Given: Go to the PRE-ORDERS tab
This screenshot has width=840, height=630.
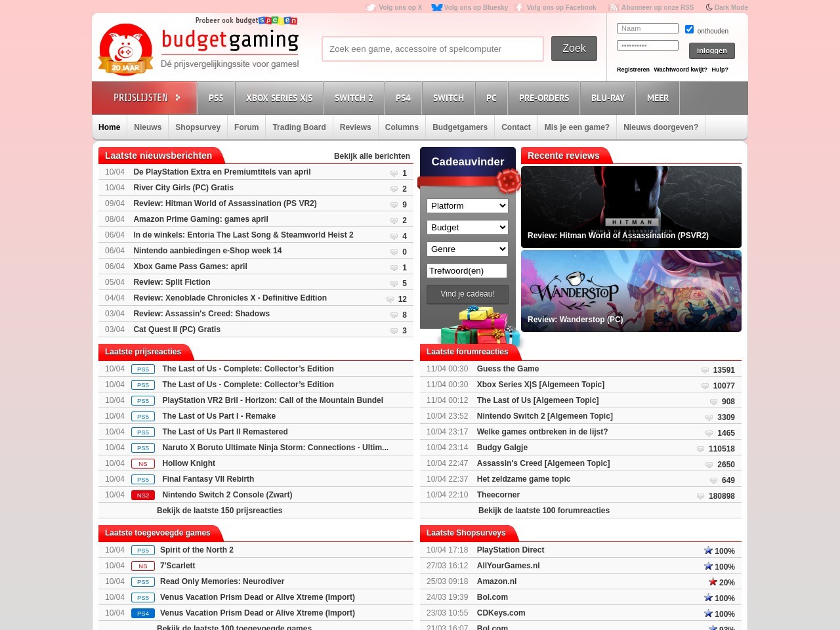Looking at the screenshot, I should pyautogui.click(x=544, y=98).
